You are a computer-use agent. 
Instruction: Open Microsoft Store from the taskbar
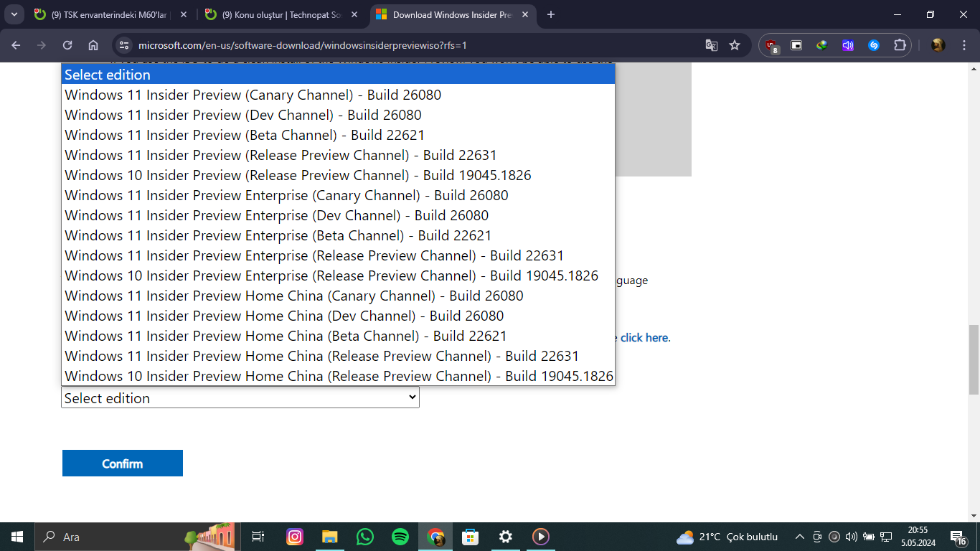pos(471,537)
